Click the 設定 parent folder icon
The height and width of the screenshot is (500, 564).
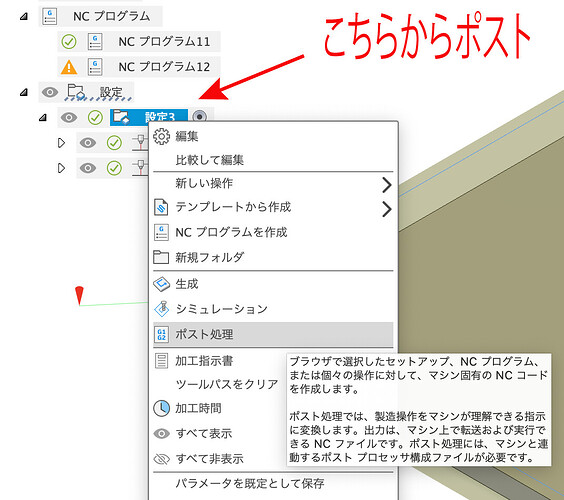[x=76, y=92]
